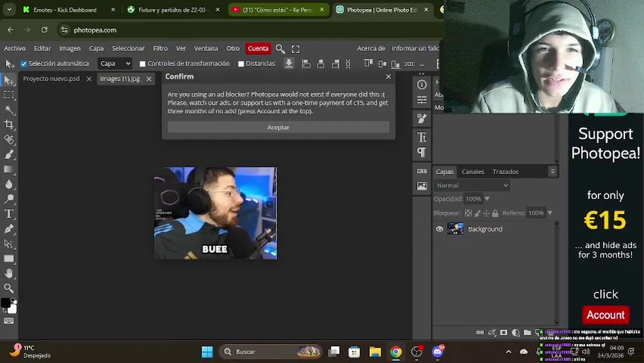Show hidden Windows tray icons chevron
The image size is (644, 363).
[x=508, y=352]
